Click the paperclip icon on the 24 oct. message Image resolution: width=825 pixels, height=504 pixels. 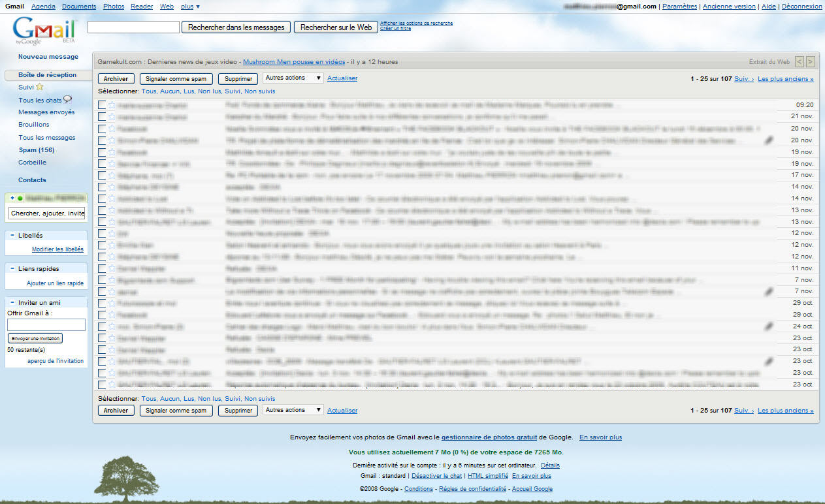point(769,326)
